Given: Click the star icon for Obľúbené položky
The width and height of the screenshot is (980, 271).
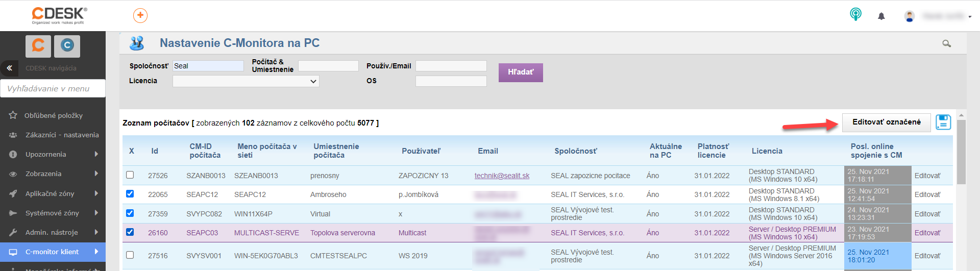Looking at the screenshot, I should point(13,115).
